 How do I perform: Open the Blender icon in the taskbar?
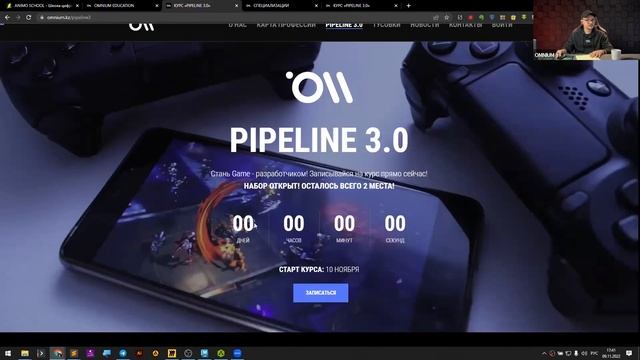tap(156, 353)
